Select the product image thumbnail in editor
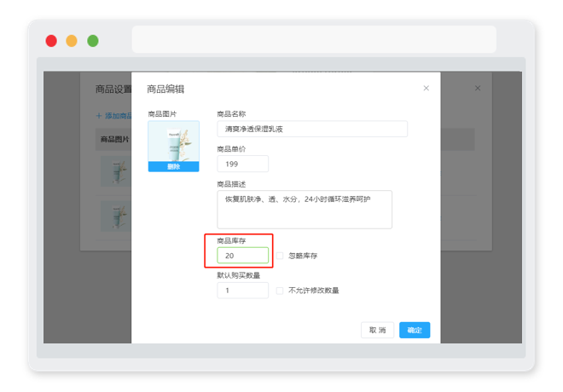The width and height of the screenshot is (563, 392). pyautogui.click(x=174, y=141)
